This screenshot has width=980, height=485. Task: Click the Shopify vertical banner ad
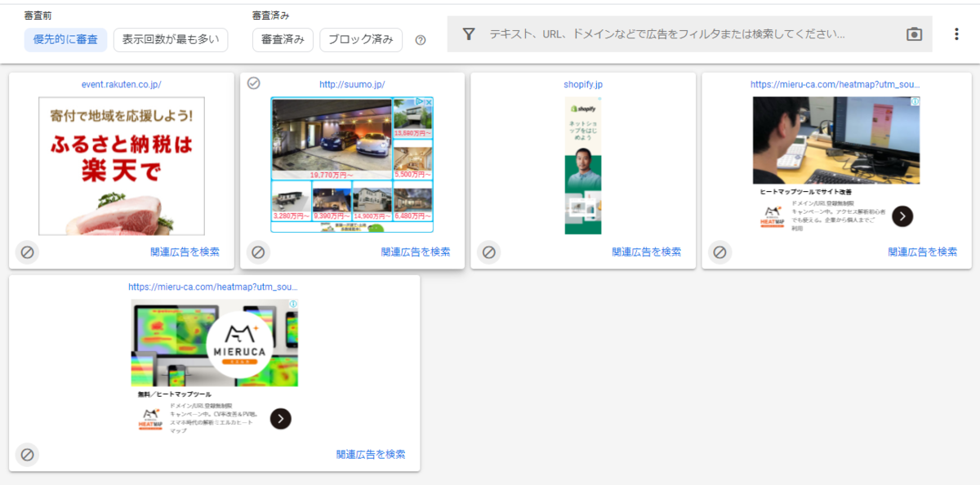click(583, 166)
